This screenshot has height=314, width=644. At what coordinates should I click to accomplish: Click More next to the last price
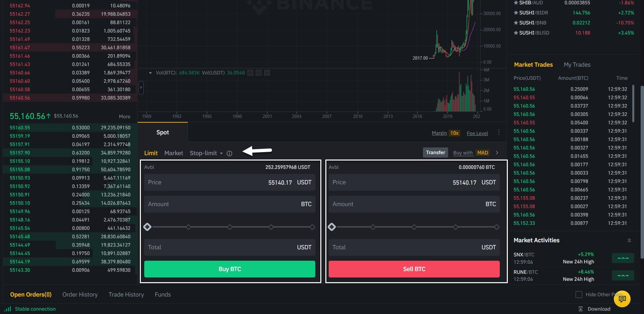pyautogui.click(x=124, y=117)
